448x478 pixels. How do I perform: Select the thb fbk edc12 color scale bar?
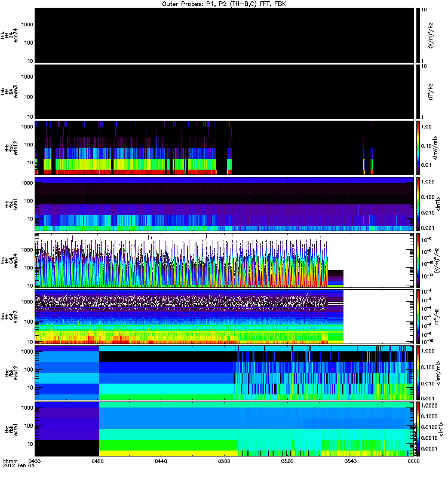pyautogui.click(x=418, y=148)
